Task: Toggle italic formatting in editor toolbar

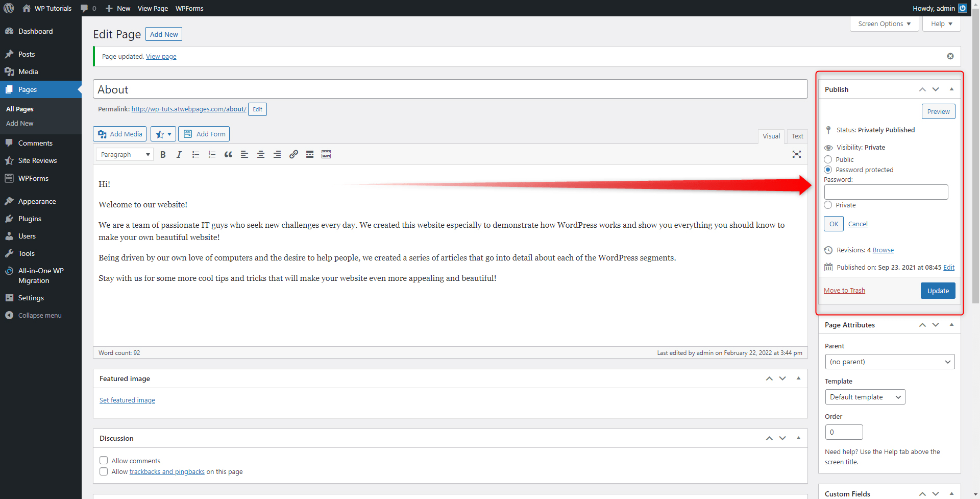Action: (x=179, y=154)
